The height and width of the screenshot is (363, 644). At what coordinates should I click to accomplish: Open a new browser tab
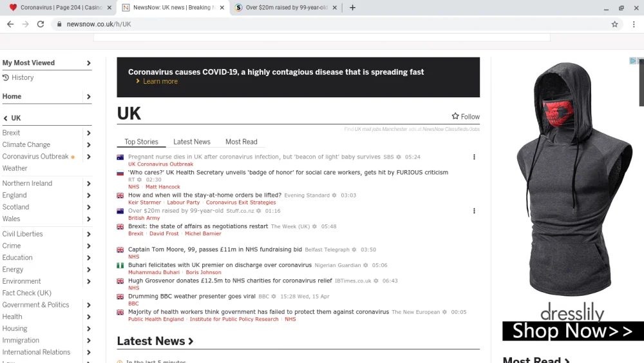pos(352,7)
